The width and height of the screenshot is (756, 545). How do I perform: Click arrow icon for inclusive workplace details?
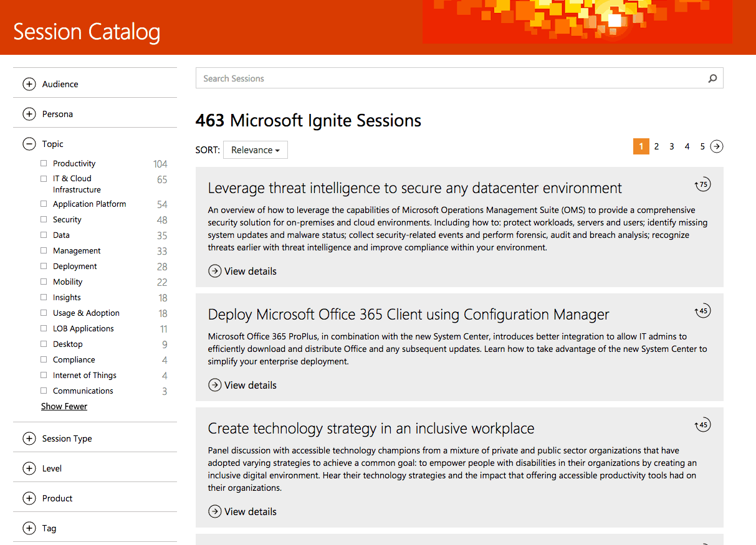click(x=215, y=511)
